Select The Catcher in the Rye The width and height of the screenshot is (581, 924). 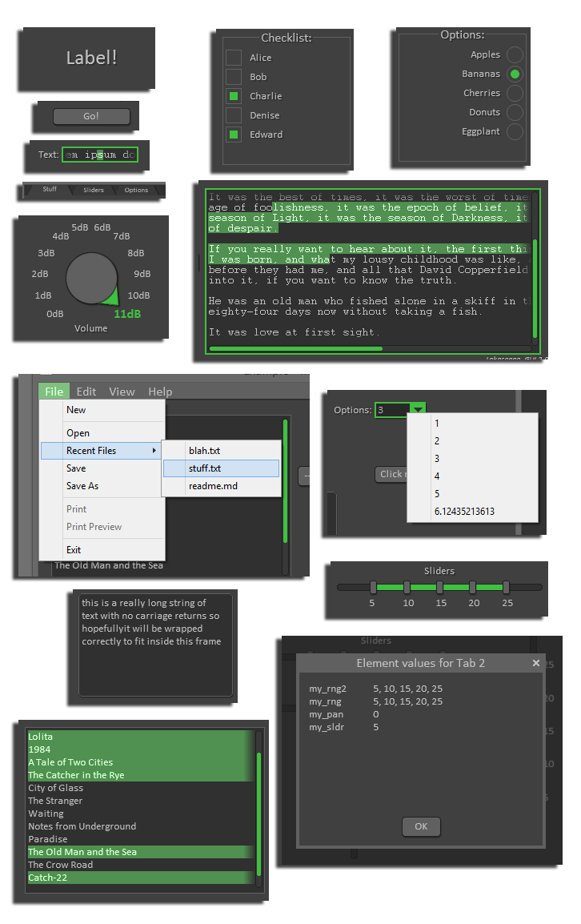pos(141,775)
